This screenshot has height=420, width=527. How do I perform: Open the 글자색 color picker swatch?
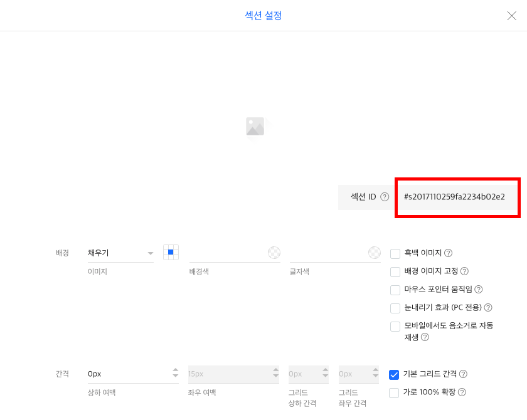374,253
